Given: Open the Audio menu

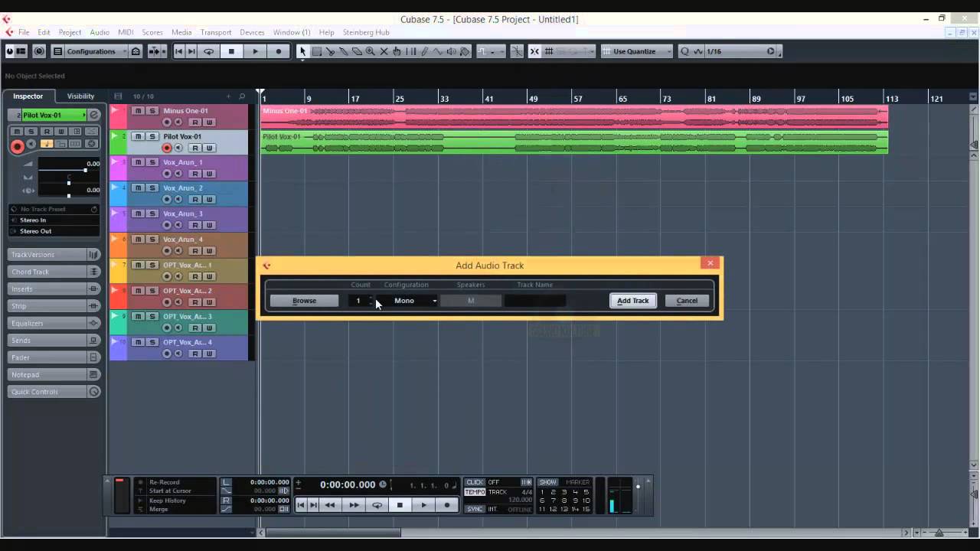Looking at the screenshot, I should click(x=100, y=32).
